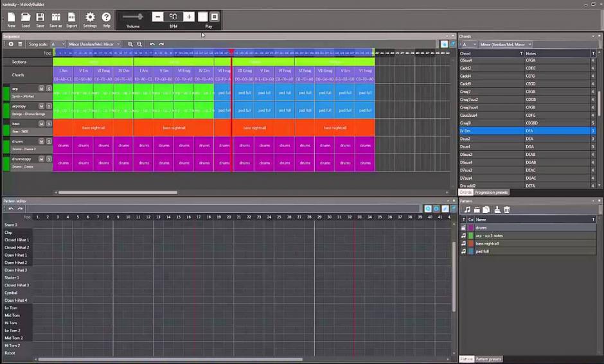This screenshot has height=364, width=604.
Task: Open the Help question mark icon
Action: click(x=106, y=20)
